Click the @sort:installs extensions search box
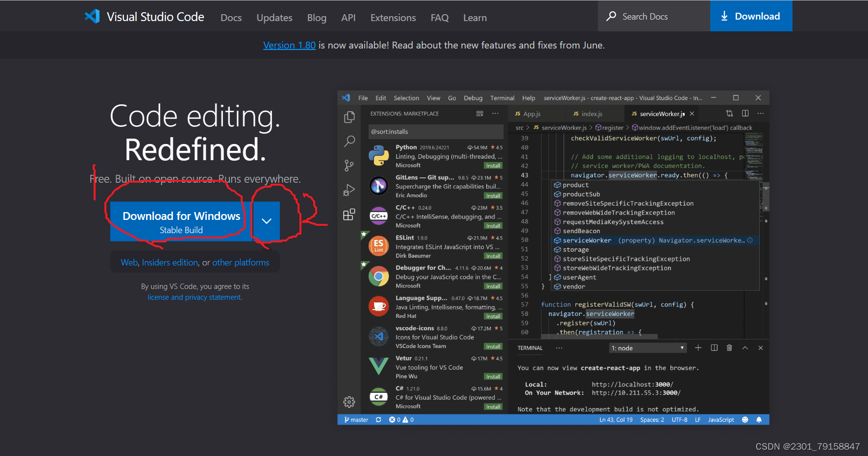Screen dimensions: 868x456 tap(436, 132)
